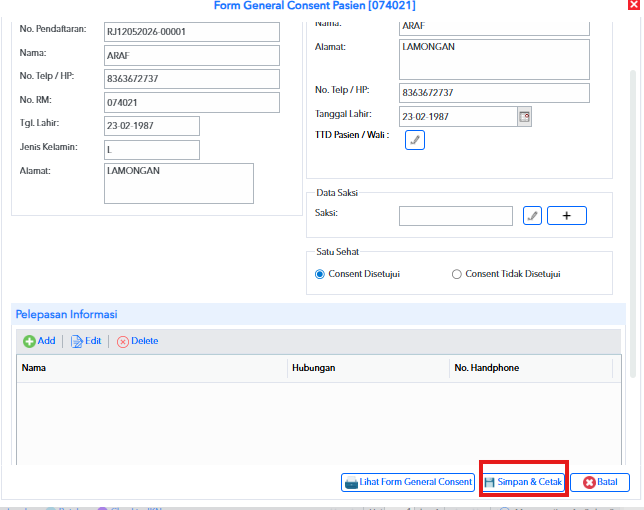Sort by the Nama column header
This screenshot has height=510, width=644.
click(x=152, y=368)
